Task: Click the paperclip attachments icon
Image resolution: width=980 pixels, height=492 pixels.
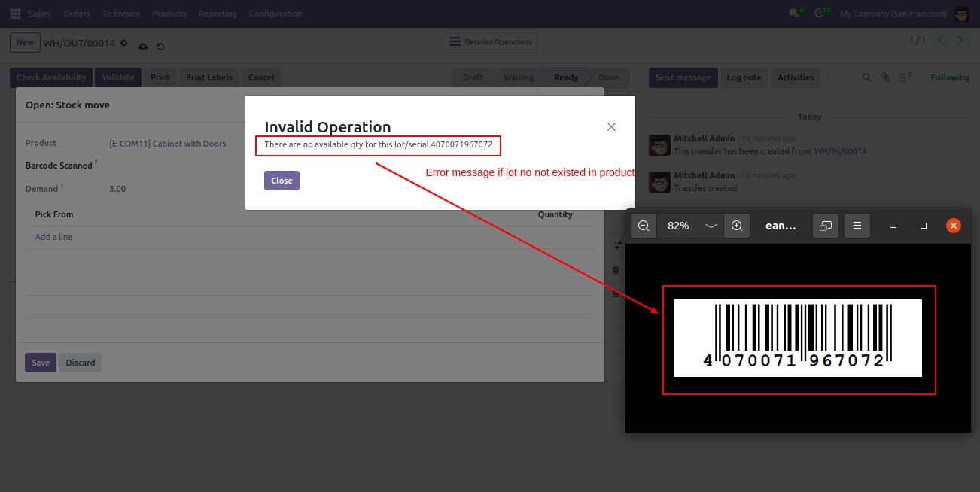Action: pyautogui.click(x=885, y=77)
